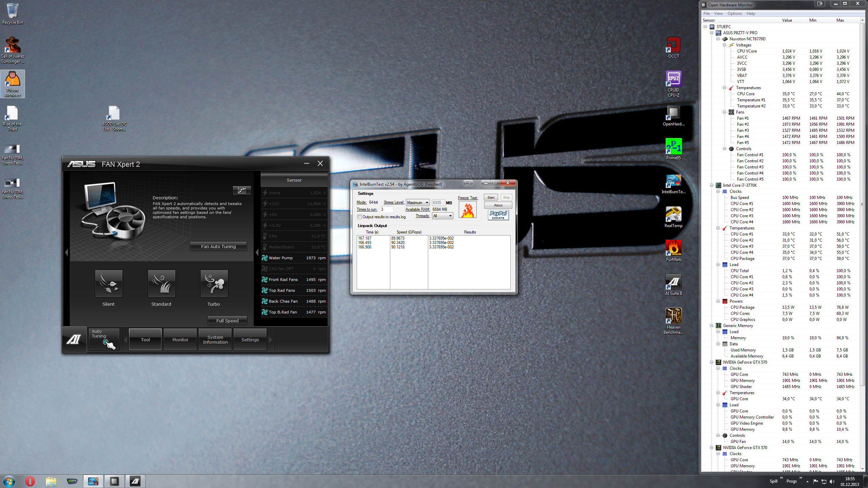Collapse the Voltages tree section
Screen dimensions: 868x488
[724, 45]
